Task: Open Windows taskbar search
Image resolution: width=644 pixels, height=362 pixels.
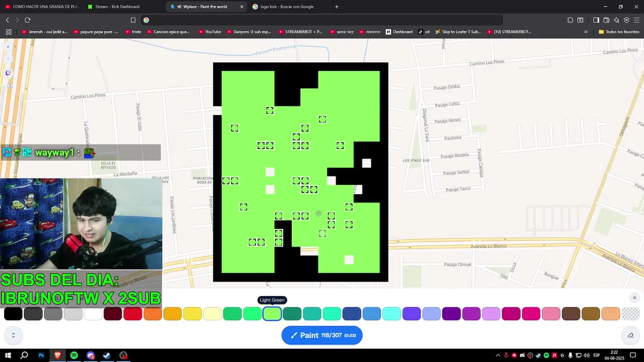Action: coord(24,355)
